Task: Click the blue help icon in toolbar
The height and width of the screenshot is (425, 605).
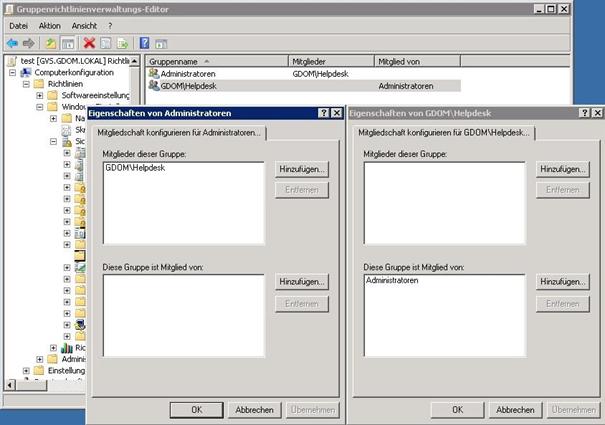Action: tap(145, 43)
